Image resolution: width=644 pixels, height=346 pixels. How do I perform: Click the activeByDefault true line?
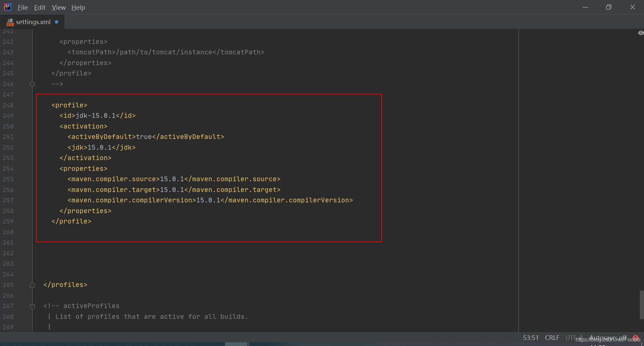[146, 137]
